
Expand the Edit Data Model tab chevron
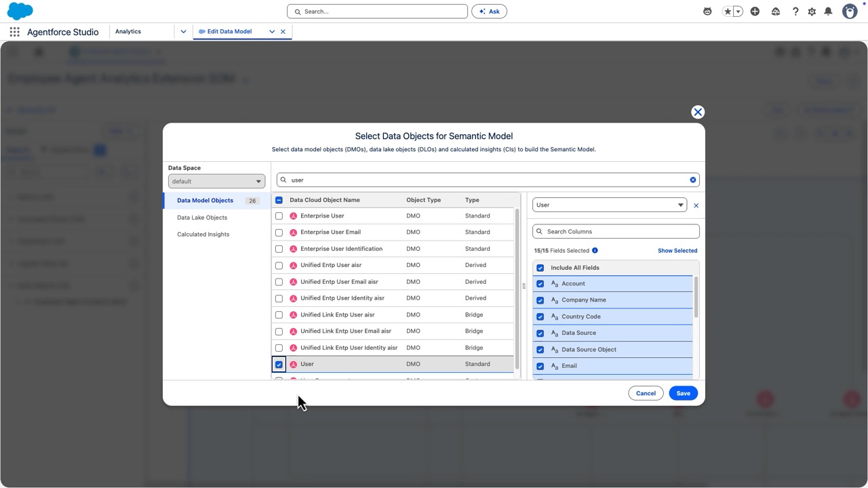tap(272, 31)
